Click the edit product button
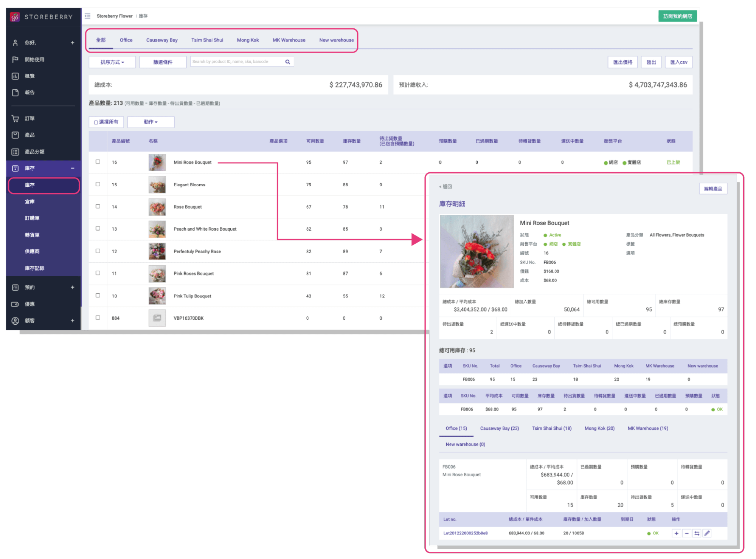Image resolution: width=756 pixels, height=559 pixels. [x=713, y=189]
